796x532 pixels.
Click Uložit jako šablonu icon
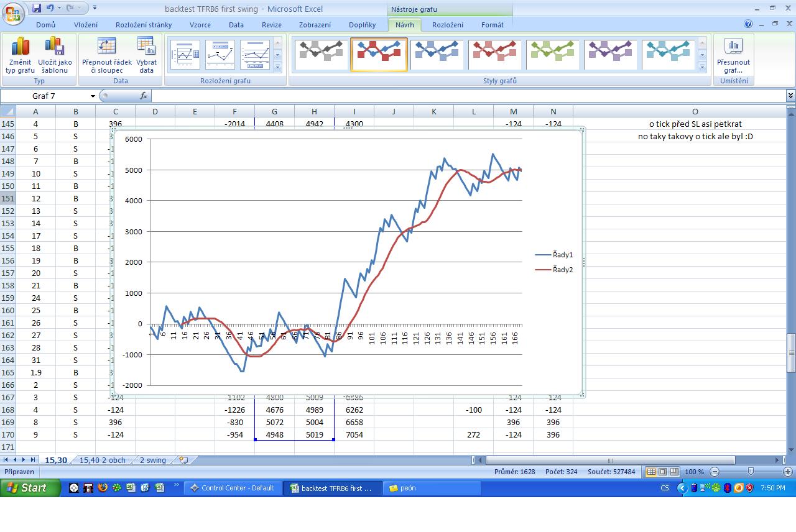coord(55,55)
